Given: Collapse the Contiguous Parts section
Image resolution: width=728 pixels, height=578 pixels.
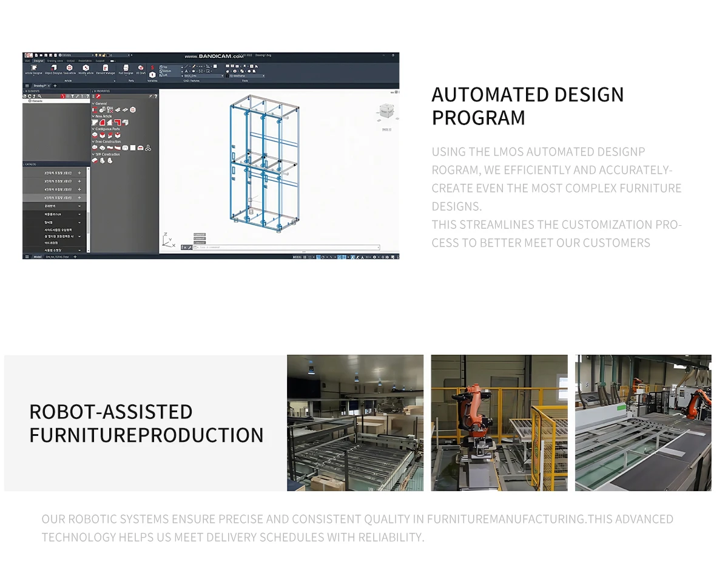Looking at the screenshot, I should click(x=94, y=129).
